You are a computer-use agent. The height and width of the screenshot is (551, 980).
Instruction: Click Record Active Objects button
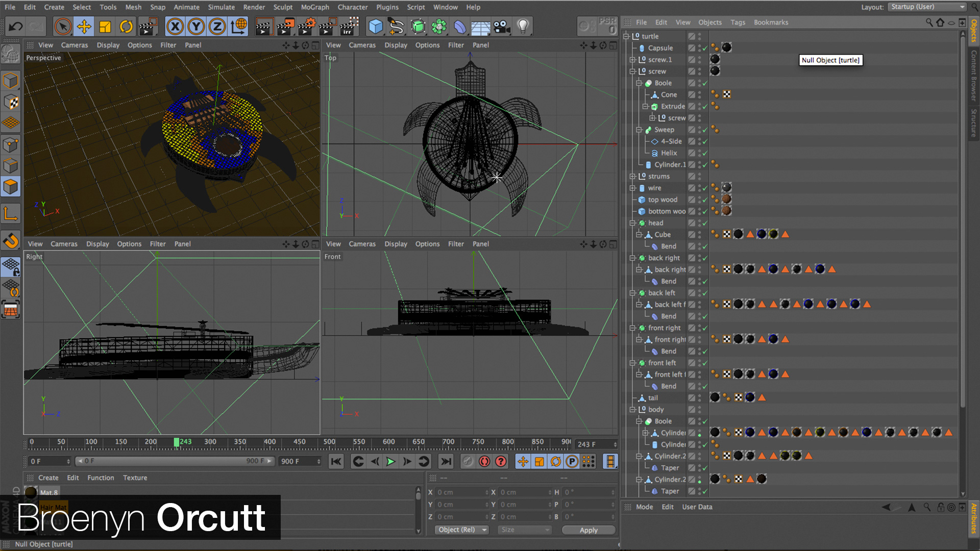coord(468,462)
